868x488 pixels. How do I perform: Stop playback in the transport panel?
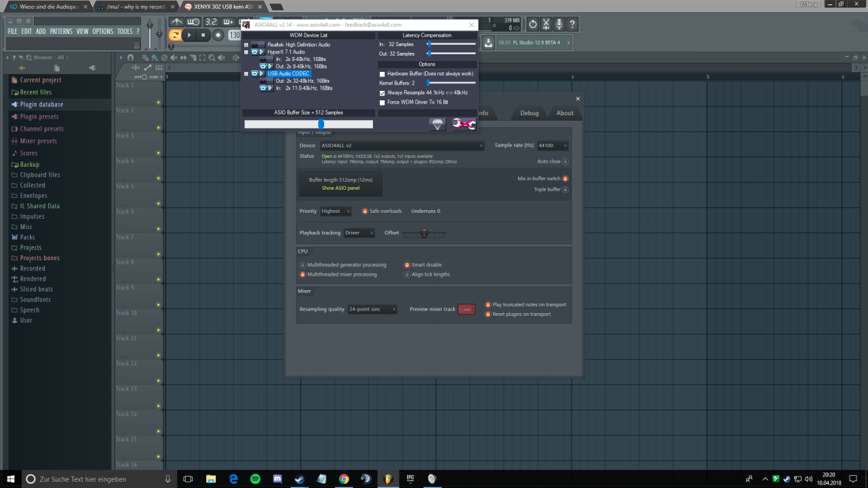pos(203,35)
